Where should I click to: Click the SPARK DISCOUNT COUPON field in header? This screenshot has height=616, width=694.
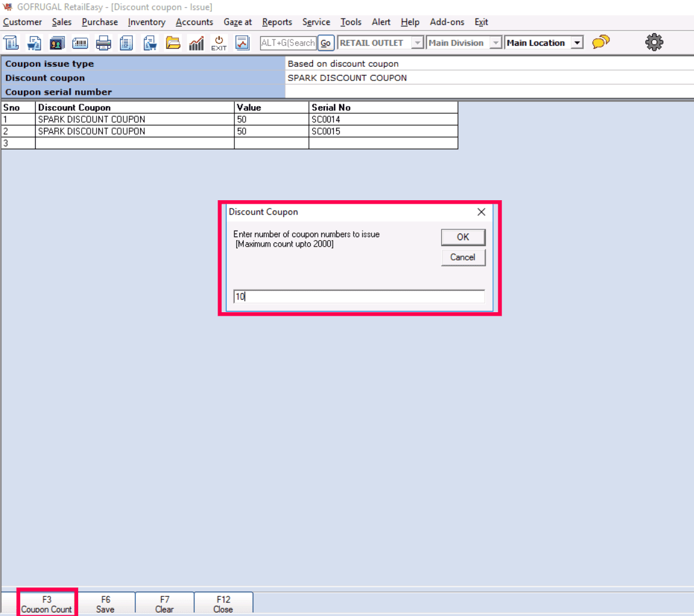pos(489,78)
